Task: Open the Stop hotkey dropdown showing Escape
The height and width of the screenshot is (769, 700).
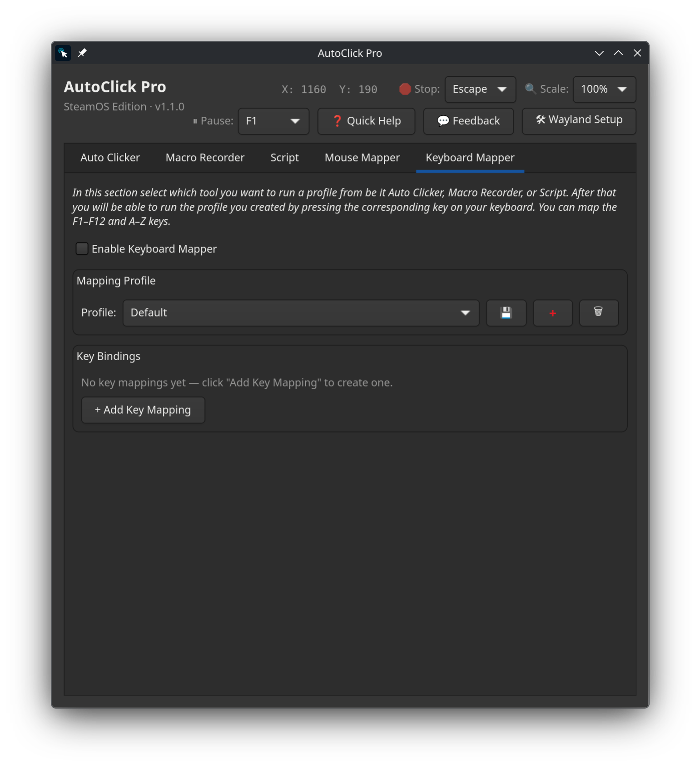Action: 480,89
